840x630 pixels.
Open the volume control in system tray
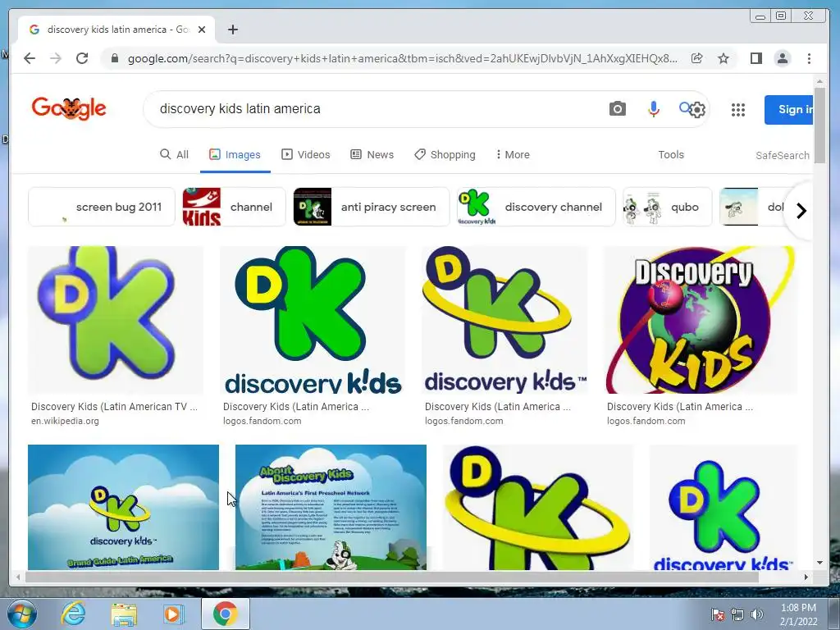click(757, 614)
